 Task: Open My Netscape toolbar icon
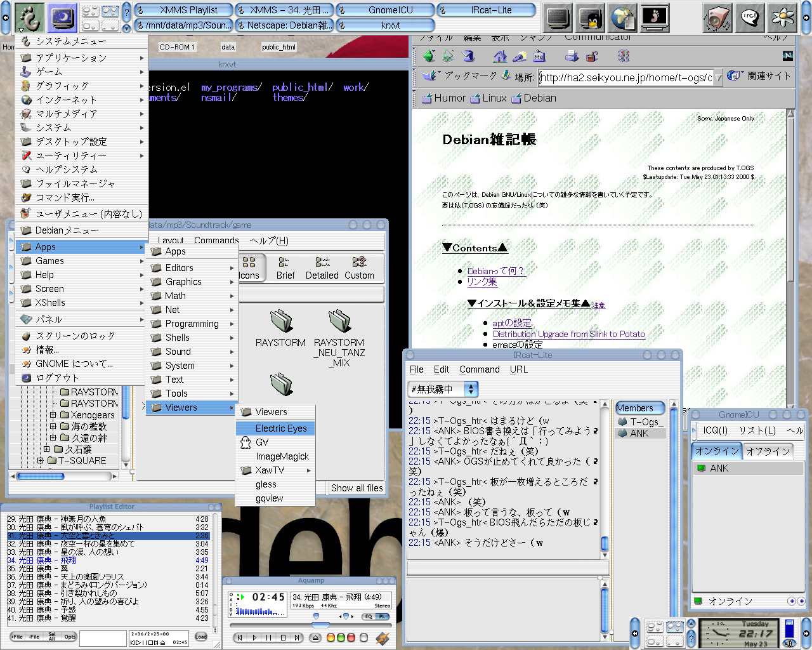pyautogui.click(x=539, y=56)
